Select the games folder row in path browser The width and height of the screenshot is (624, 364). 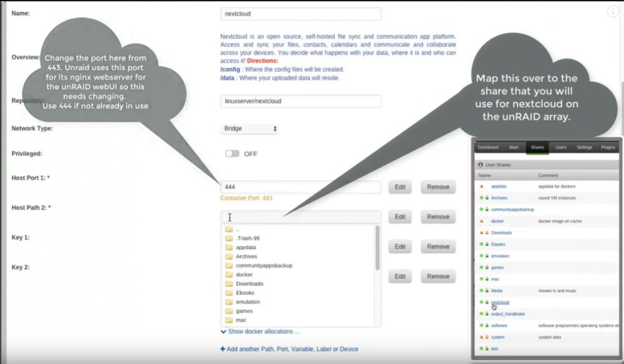(x=298, y=311)
